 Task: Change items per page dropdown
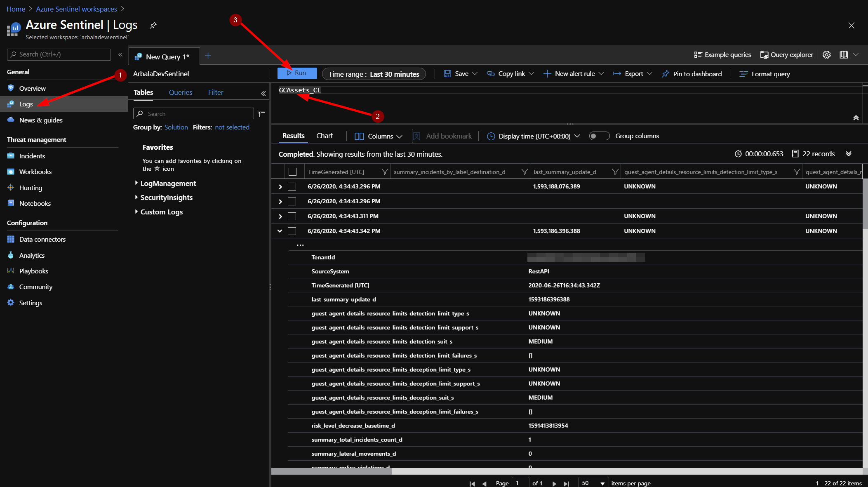tap(593, 483)
